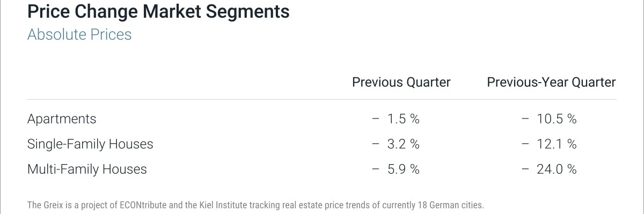Viewport: 644px width, 214px height.
Task: Click the Previous Quarter column header
Action: click(x=401, y=82)
